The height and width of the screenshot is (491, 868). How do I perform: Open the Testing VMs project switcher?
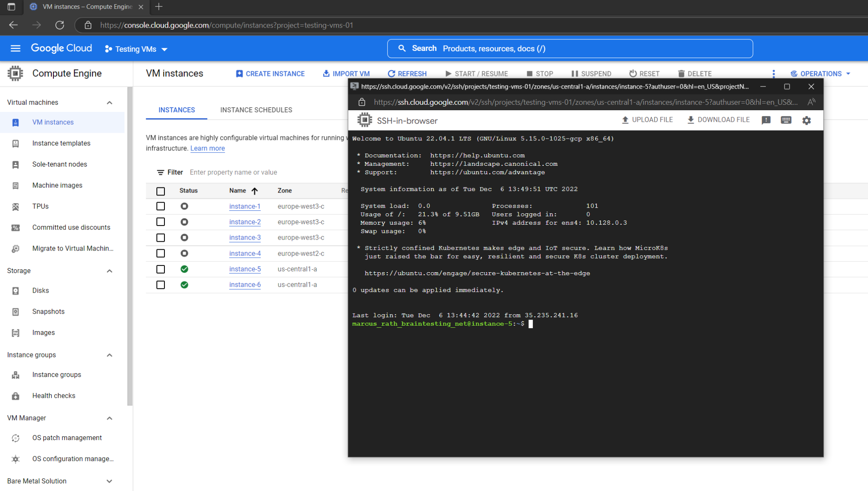[136, 49]
